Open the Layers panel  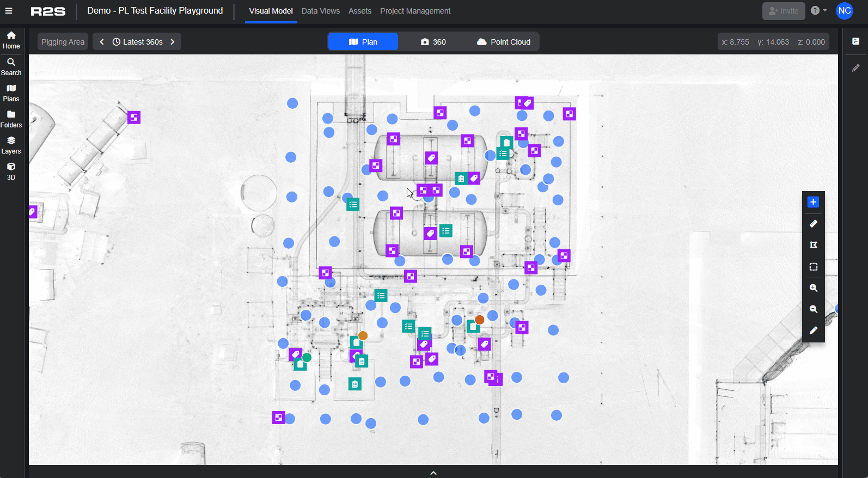[11, 145]
